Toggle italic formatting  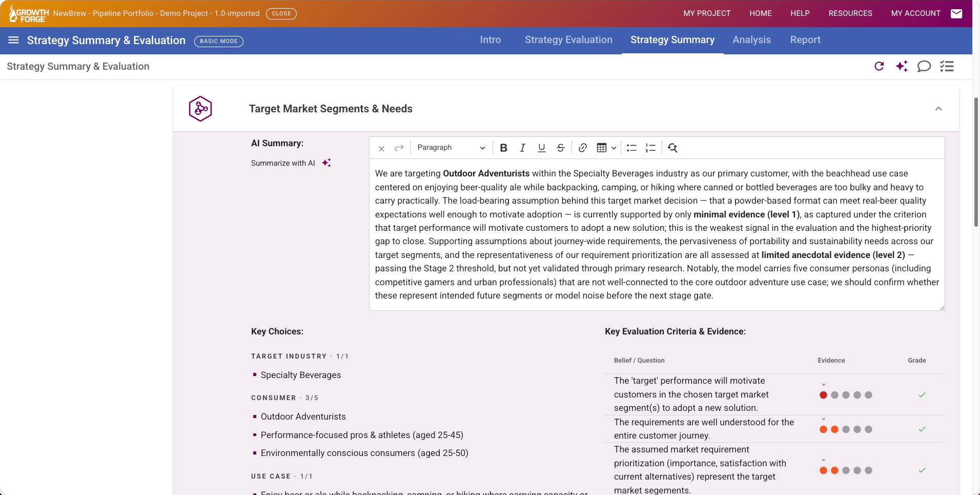[522, 148]
